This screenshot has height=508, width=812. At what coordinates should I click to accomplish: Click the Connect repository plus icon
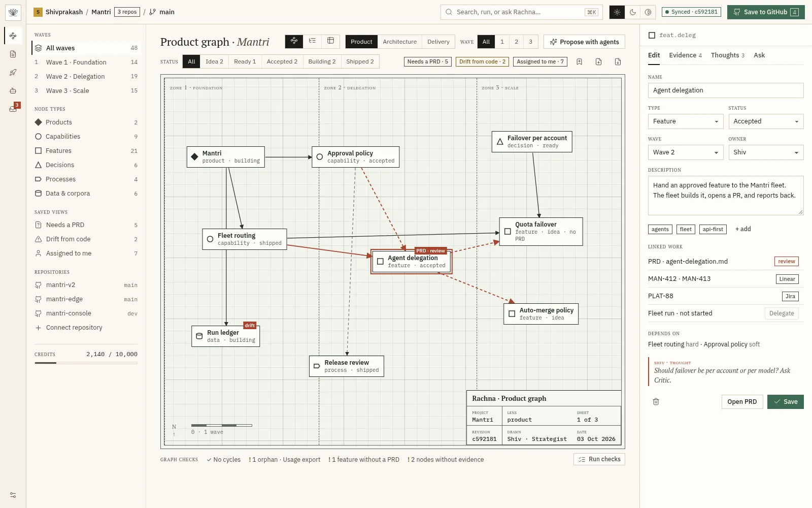(38, 328)
